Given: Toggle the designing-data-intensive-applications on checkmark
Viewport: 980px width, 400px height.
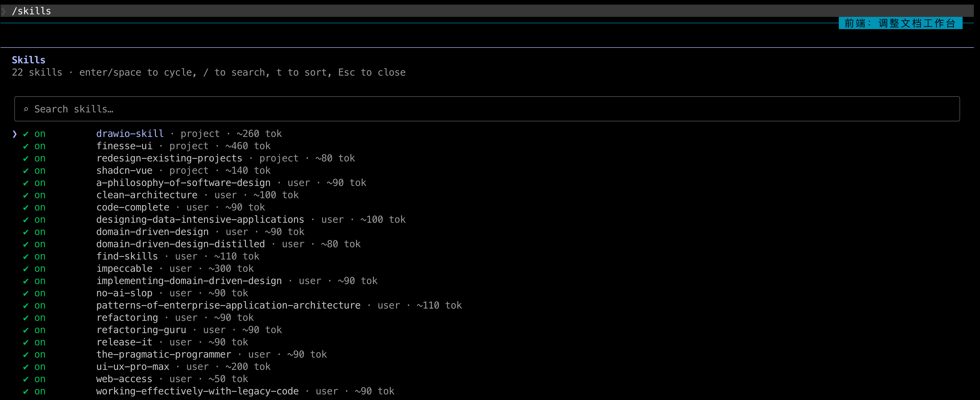Looking at the screenshot, I should coord(26,220).
